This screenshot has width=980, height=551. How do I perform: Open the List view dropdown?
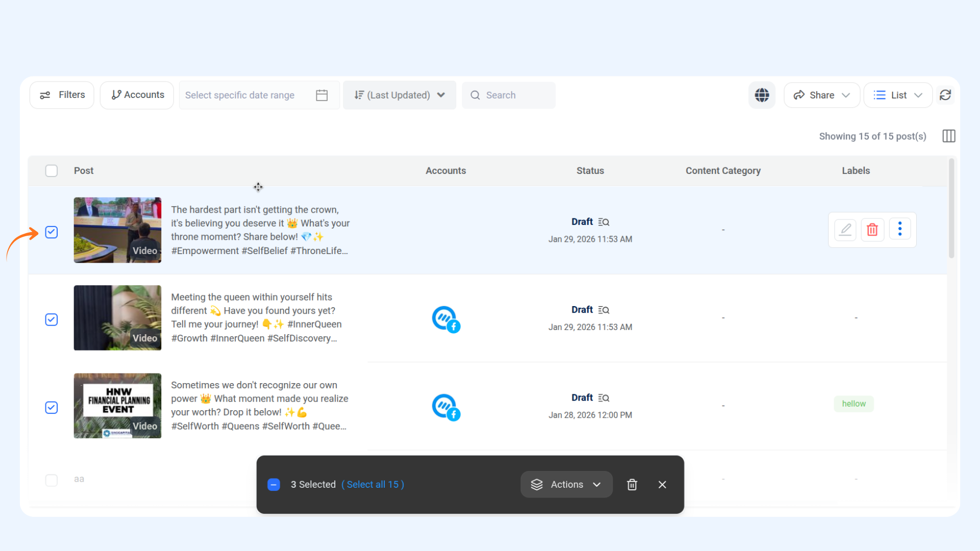(898, 95)
